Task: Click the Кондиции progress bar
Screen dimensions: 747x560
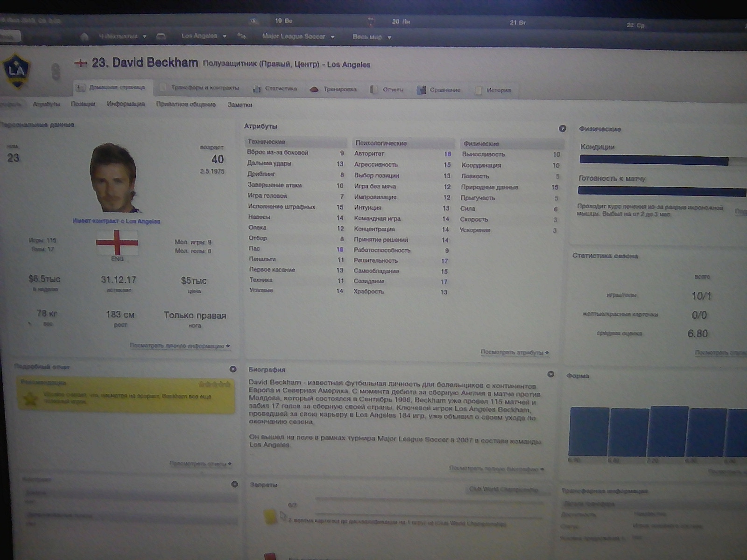Action: (x=662, y=161)
